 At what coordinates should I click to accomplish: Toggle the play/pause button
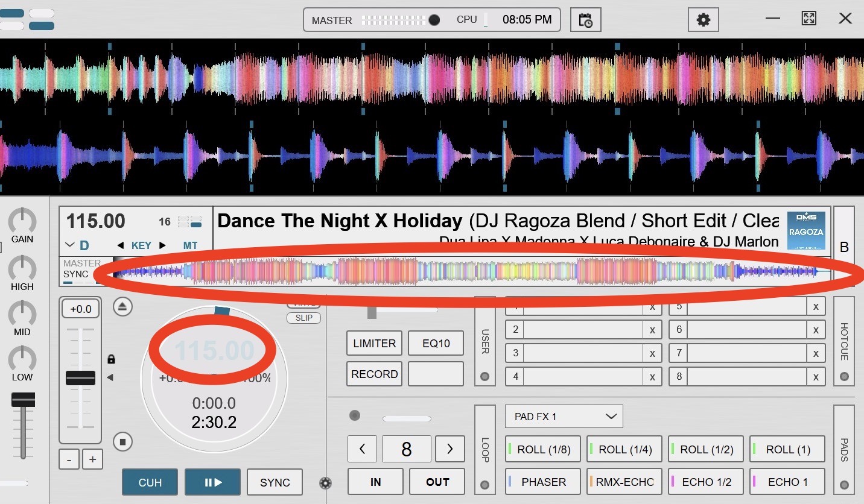[212, 482]
